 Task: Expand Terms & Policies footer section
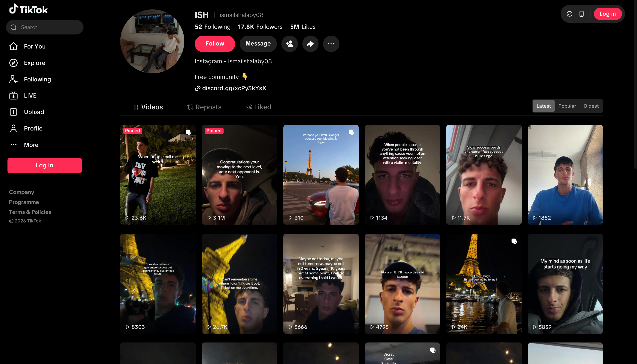30,212
